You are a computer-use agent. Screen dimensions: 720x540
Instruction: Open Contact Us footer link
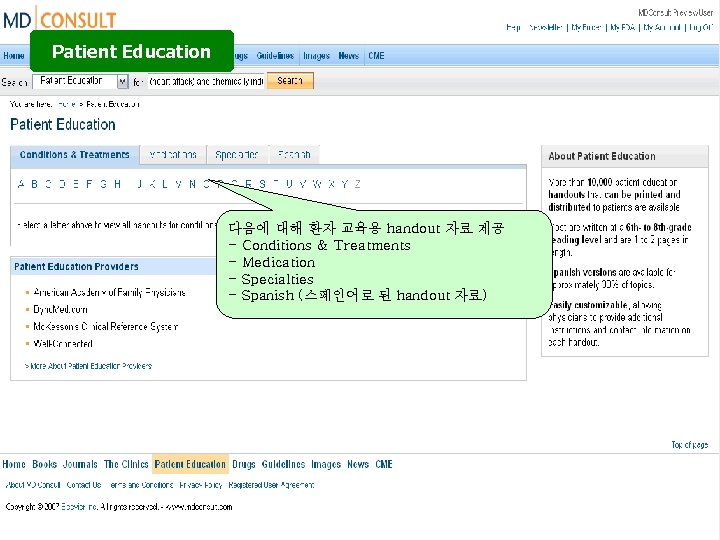tap(84, 485)
